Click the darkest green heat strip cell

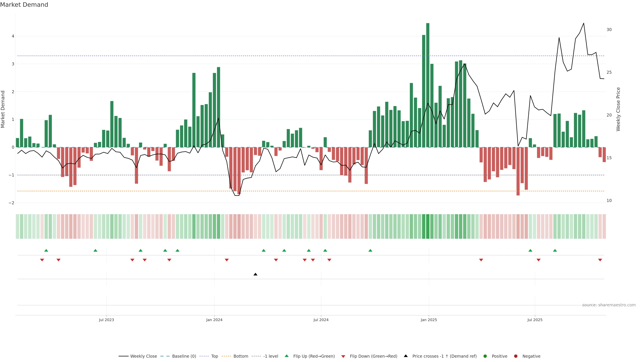click(428, 226)
